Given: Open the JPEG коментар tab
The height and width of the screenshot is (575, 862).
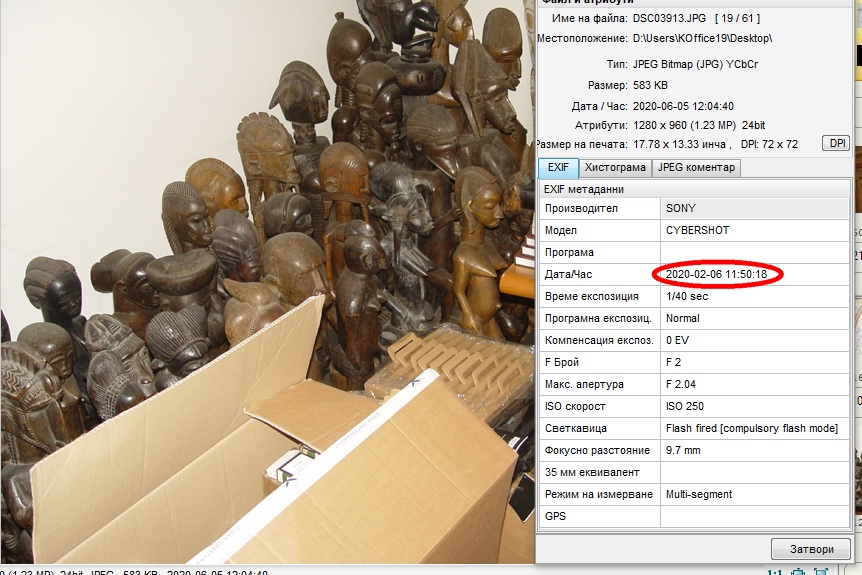Looking at the screenshot, I should point(696,168).
